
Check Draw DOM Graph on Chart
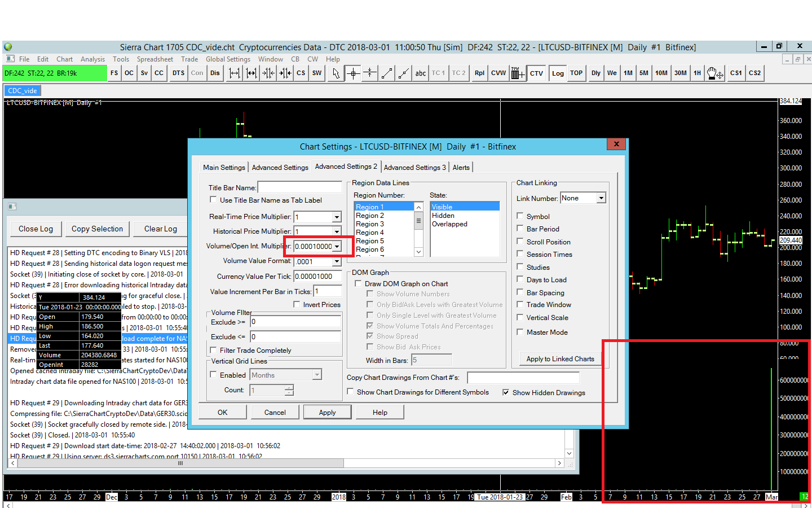pos(358,284)
